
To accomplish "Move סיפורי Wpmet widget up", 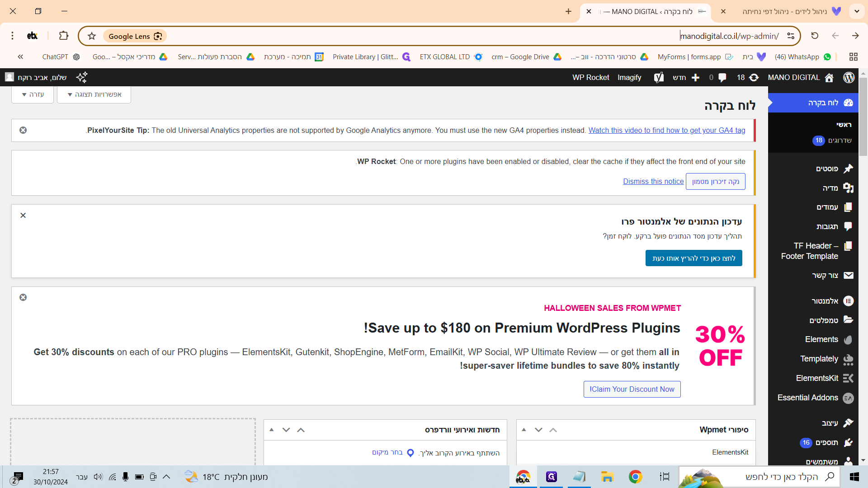I will (553, 430).
